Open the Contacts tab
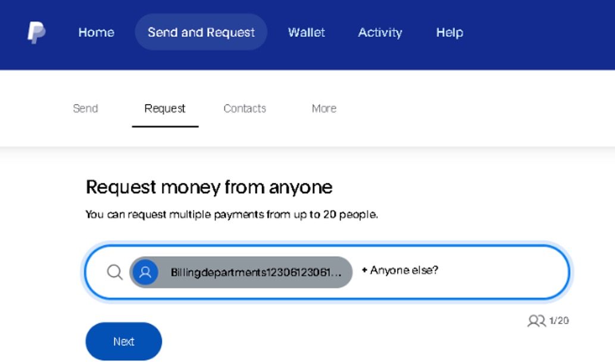Viewport: 615px width, 364px height. pyautogui.click(x=245, y=109)
